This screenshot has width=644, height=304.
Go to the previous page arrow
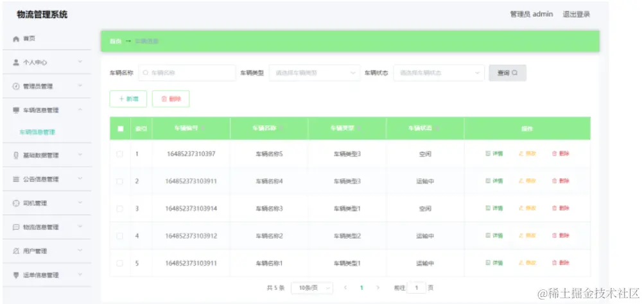(345, 288)
